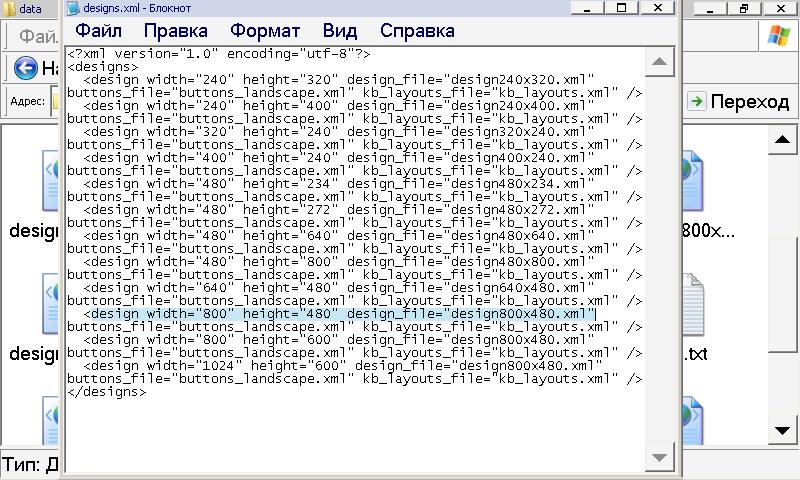Screen dimensions: 800x480
Task: Click the green arrow Переход go icon
Action: [697, 101]
